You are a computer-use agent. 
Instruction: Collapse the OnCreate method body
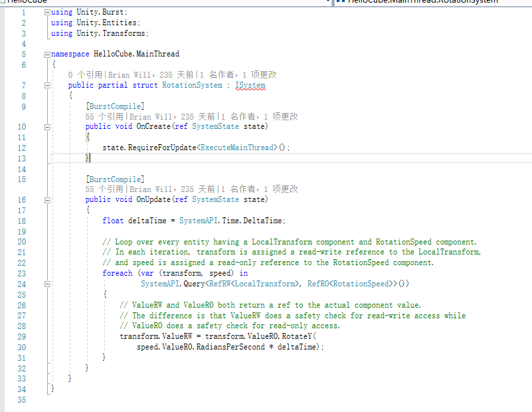pos(47,128)
